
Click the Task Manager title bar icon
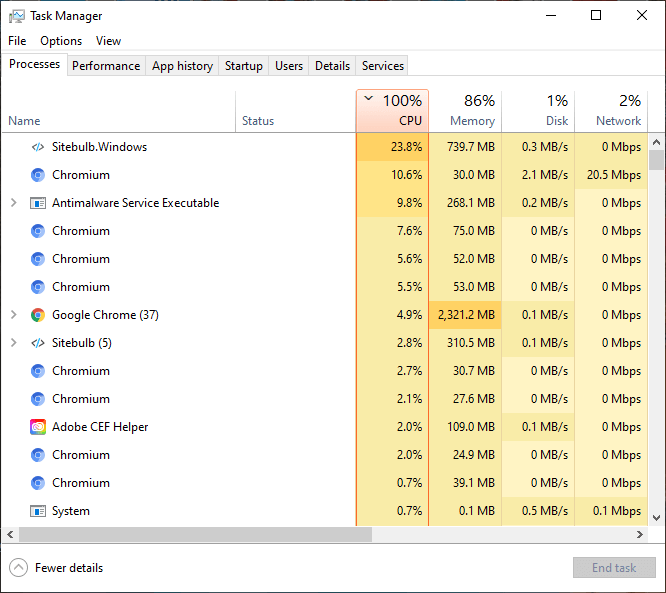pos(17,16)
